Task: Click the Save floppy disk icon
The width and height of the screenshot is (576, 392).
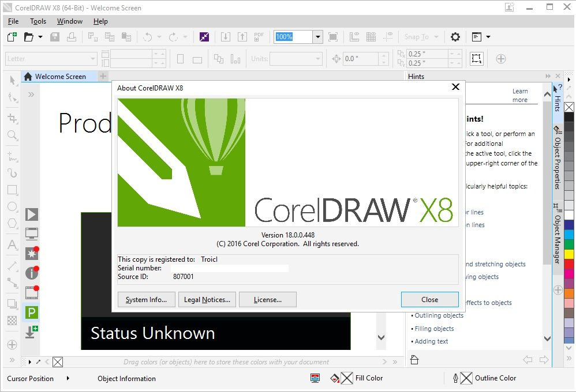Action: pyautogui.click(x=55, y=37)
